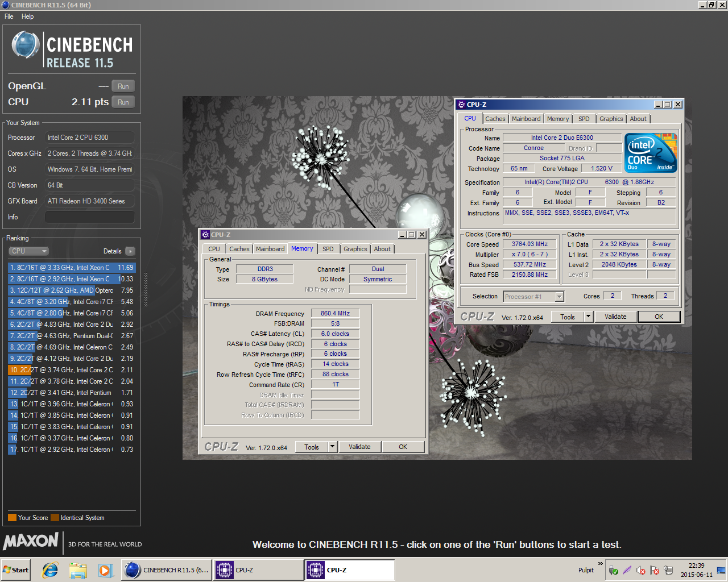This screenshot has height=582, width=728.
Task: Open Graphics tab in CPU-Z CPU window
Action: [x=611, y=119]
